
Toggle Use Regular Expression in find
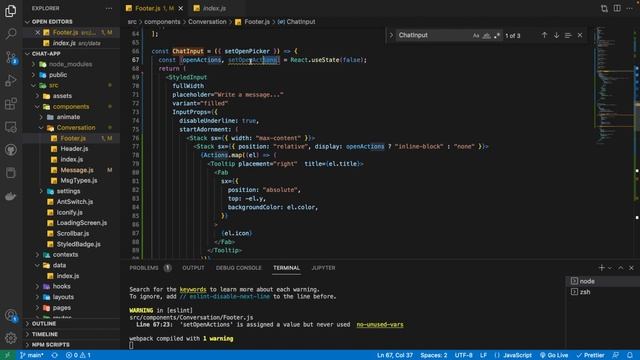(497, 36)
